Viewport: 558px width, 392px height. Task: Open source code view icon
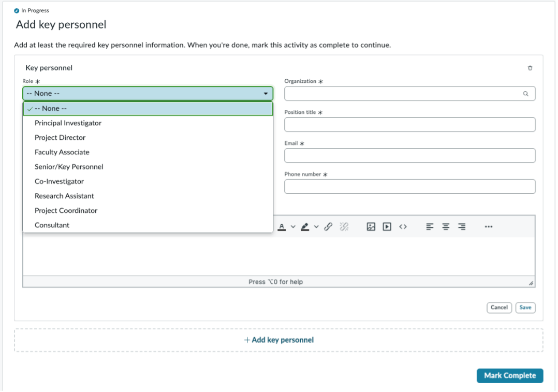[403, 227]
